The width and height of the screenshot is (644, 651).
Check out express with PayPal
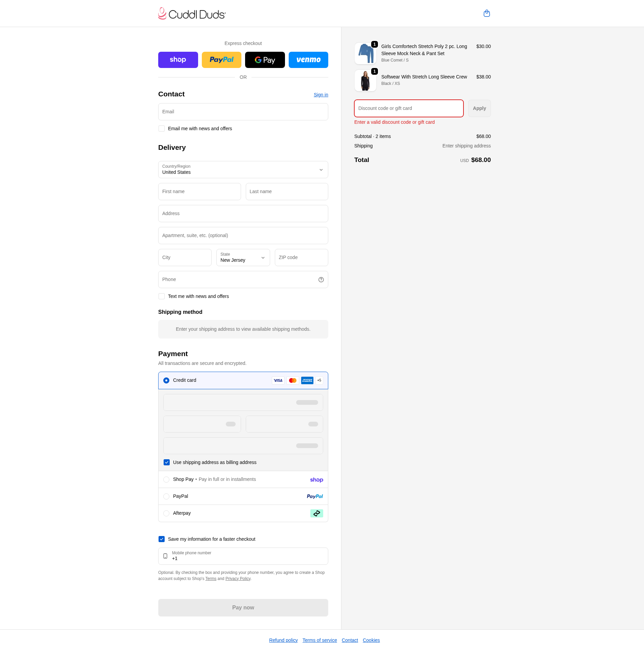click(221, 60)
